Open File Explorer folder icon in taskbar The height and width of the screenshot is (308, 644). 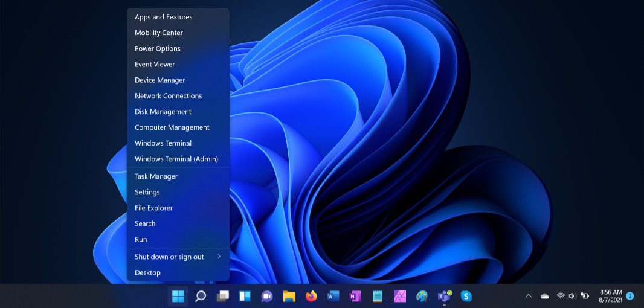tap(289, 296)
